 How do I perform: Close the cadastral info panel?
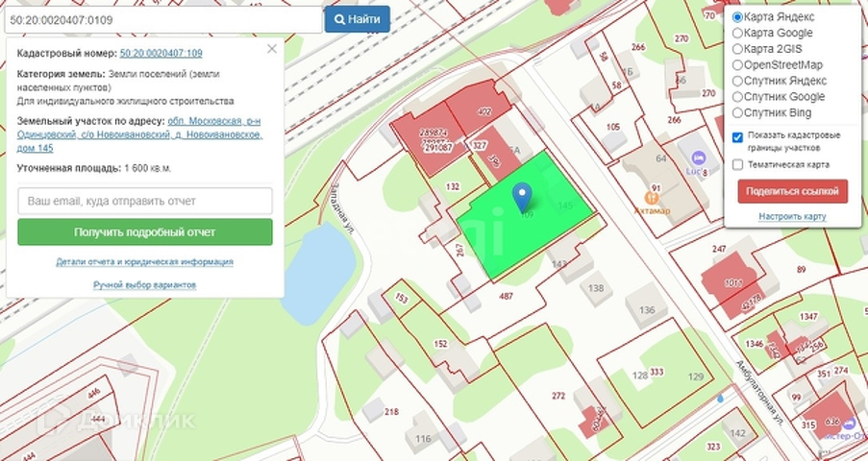(x=272, y=49)
